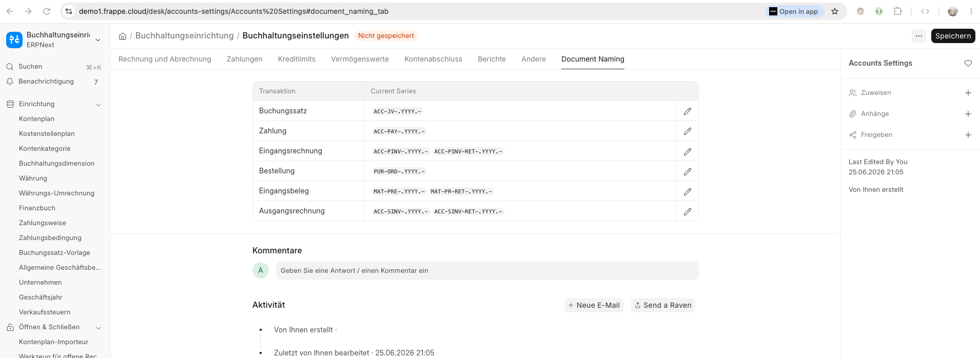
Task: Collapse the Öffnen & Schließen section
Action: [x=99, y=328]
